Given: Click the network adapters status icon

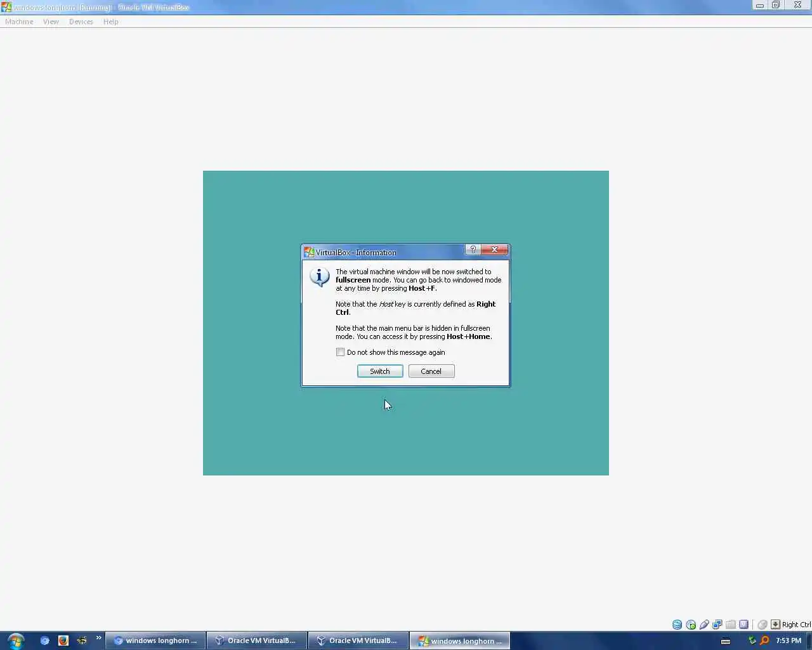Looking at the screenshot, I should 717,625.
